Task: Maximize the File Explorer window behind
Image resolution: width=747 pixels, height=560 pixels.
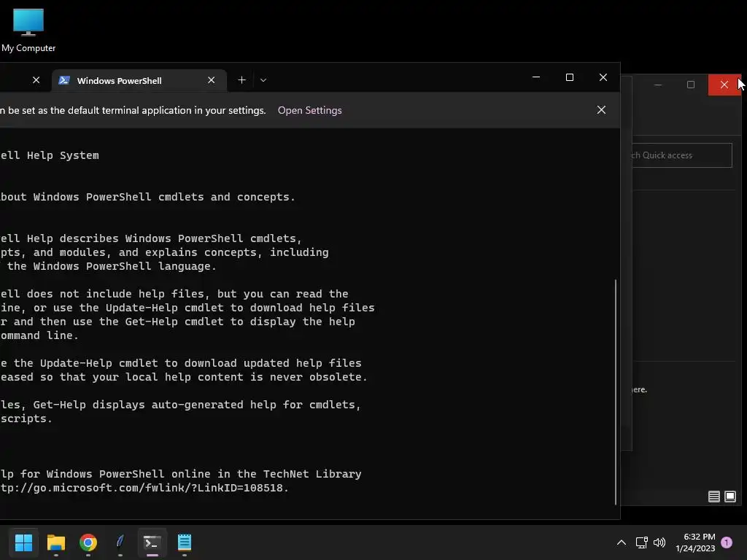Action: click(x=691, y=85)
